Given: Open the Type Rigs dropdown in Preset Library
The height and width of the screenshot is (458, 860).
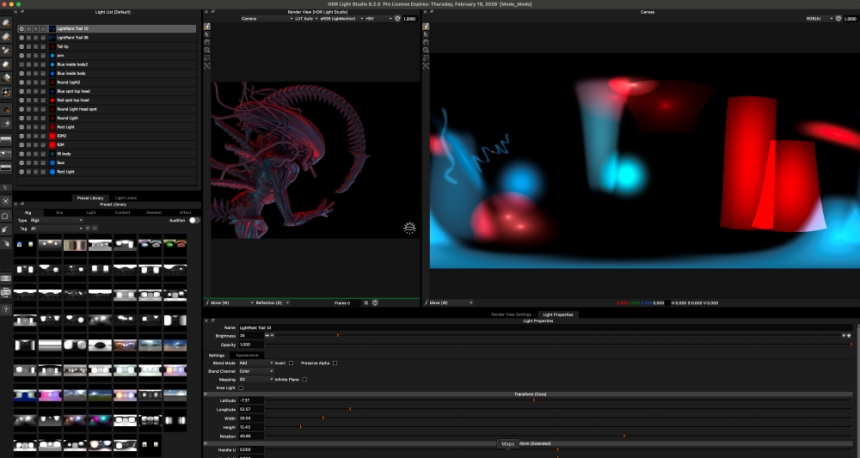Looking at the screenshot, I should point(56,220).
